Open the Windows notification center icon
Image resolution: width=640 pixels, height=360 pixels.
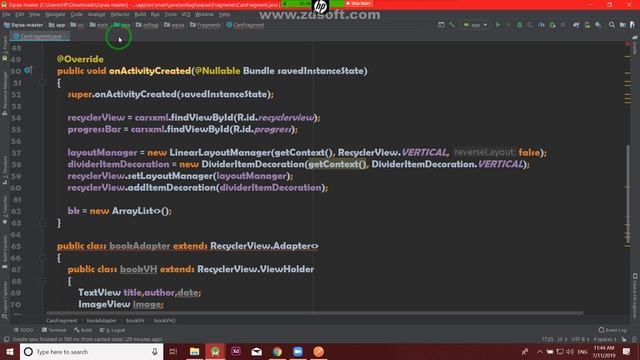point(627,351)
